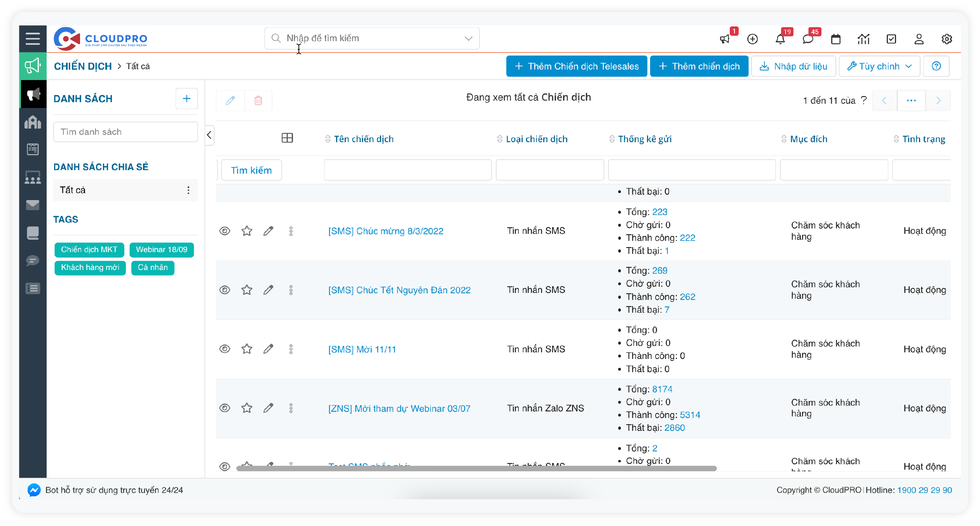This screenshot has width=980, height=526.
Task: Collapse the left list panel
Action: (x=209, y=135)
